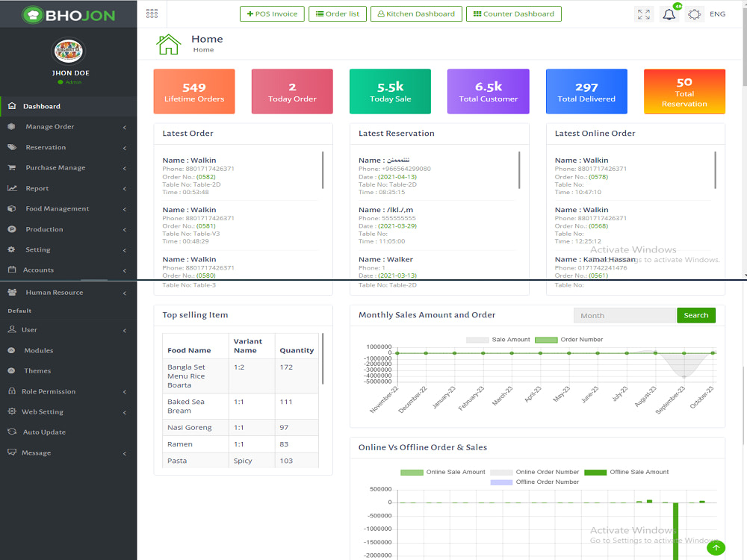Click the apps grid icon beside the logo
Viewport: 747px width, 560px height.
(x=152, y=13)
